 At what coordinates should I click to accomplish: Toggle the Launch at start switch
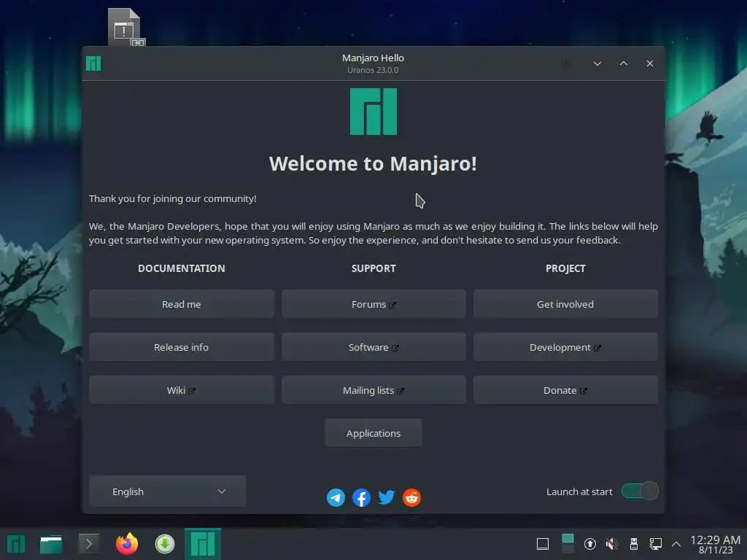640,491
